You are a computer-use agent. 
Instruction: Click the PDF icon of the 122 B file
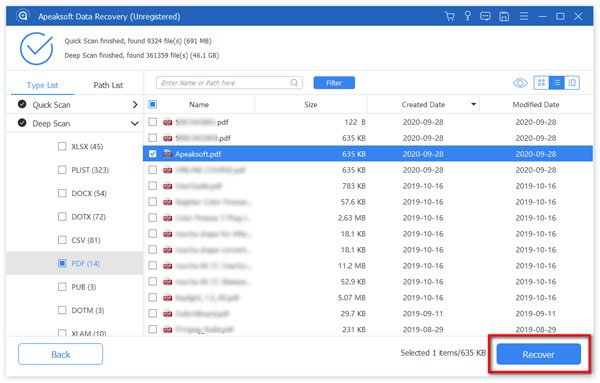(x=168, y=122)
